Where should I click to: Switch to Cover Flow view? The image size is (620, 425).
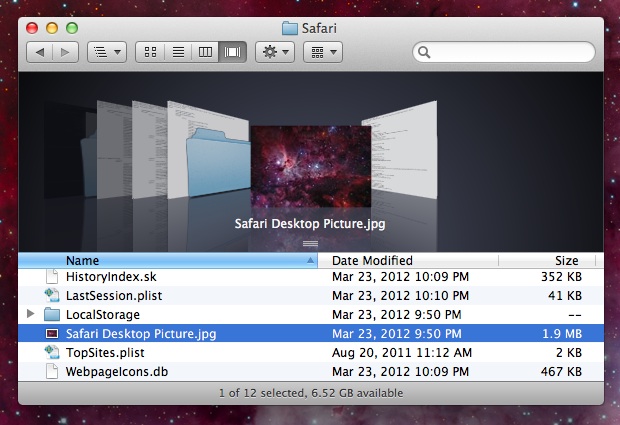click(232, 52)
